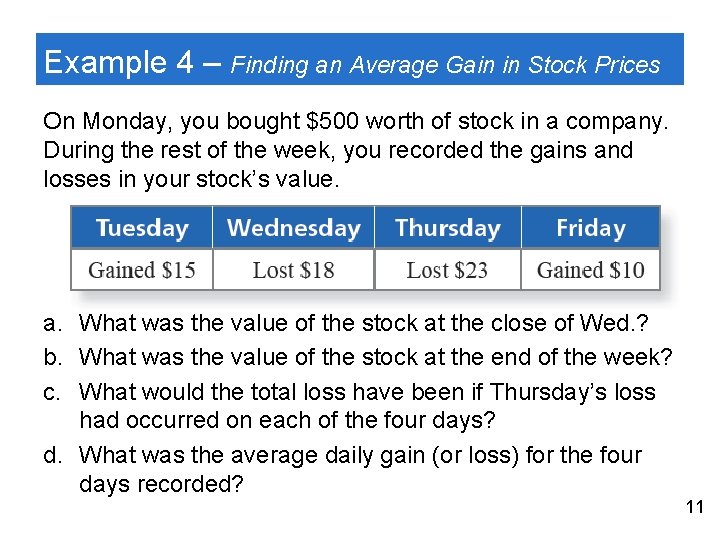The height and width of the screenshot is (540, 720).
Task: Select the Gained $10 cell
Action: [x=591, y=270]
